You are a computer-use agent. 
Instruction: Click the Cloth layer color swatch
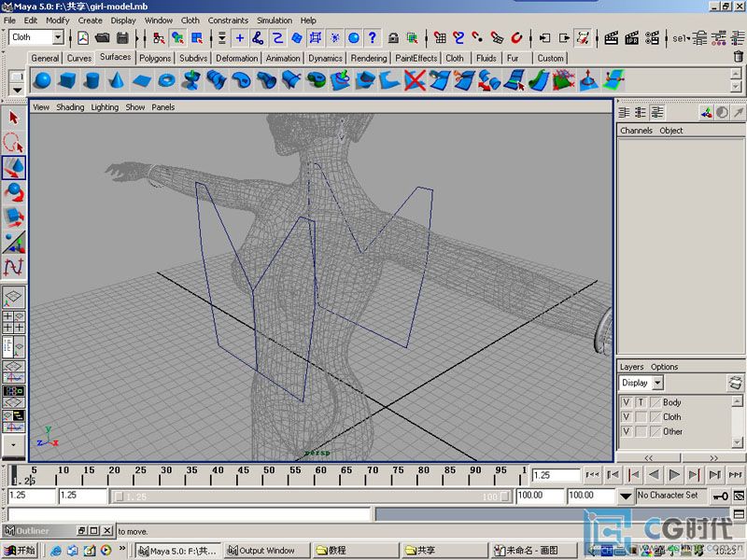point(656,417)
